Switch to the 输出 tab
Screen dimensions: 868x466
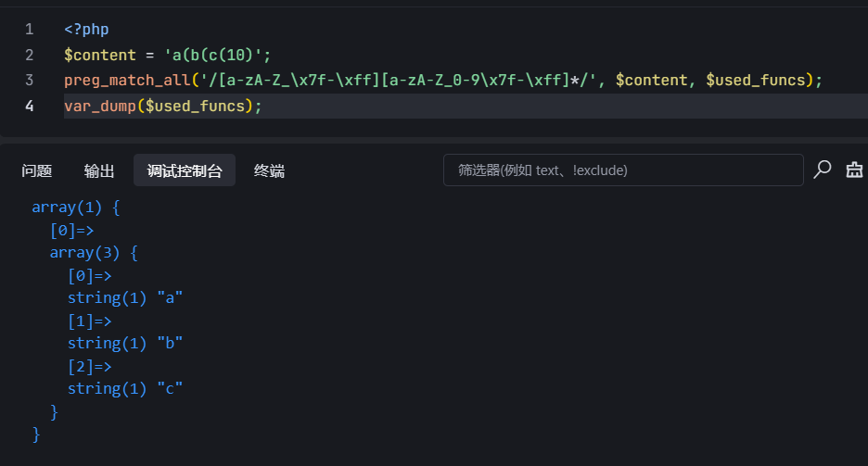click(x=99, y=170)
